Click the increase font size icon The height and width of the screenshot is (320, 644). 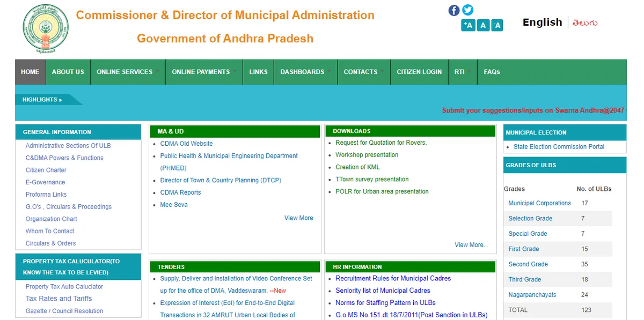point(467,25)
